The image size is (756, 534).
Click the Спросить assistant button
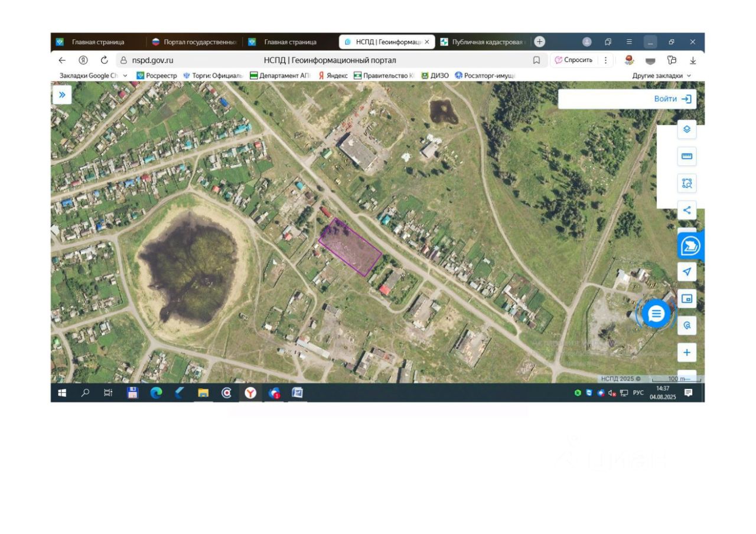(574, 60)
